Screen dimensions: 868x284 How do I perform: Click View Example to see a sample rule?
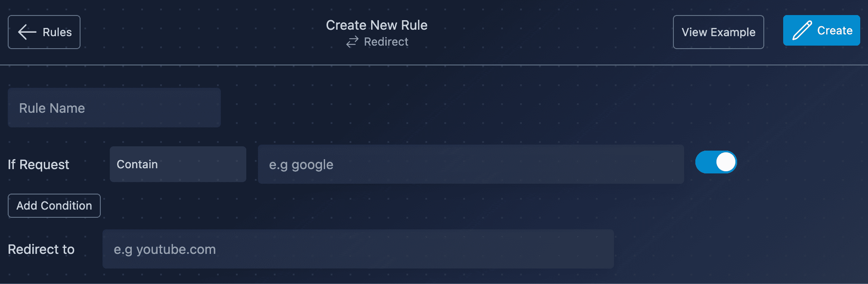[718, 32]
